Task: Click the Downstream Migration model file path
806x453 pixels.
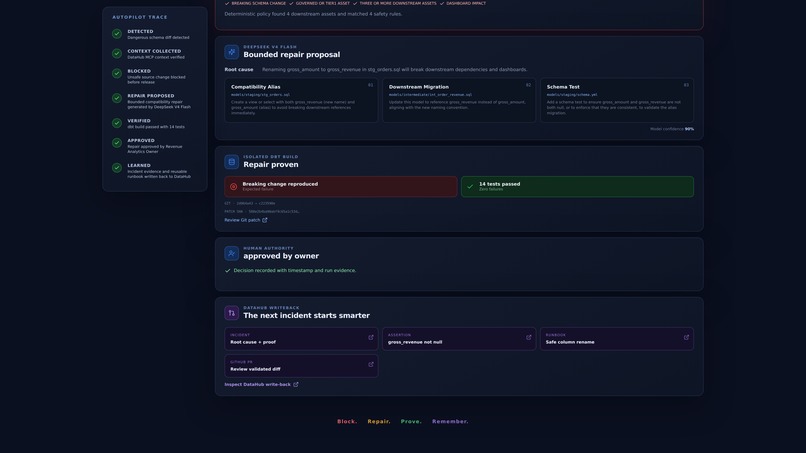Action: point(430,95)
